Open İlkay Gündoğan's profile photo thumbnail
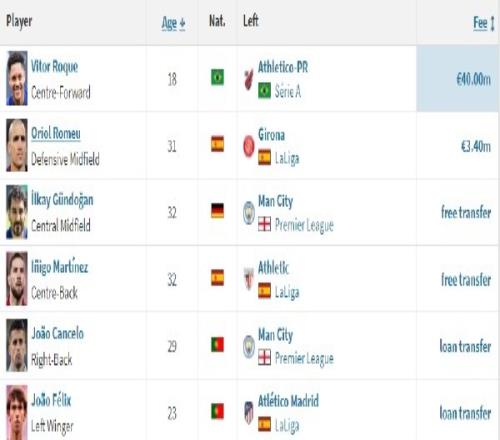The width and height of the screenshot is (500, 440). click(17, 212)
